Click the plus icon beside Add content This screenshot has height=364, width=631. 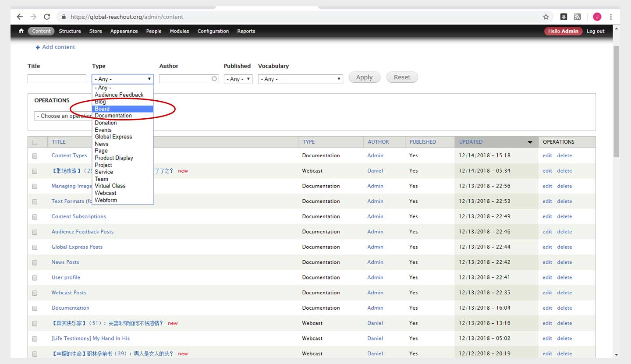[x=38, y=47]
